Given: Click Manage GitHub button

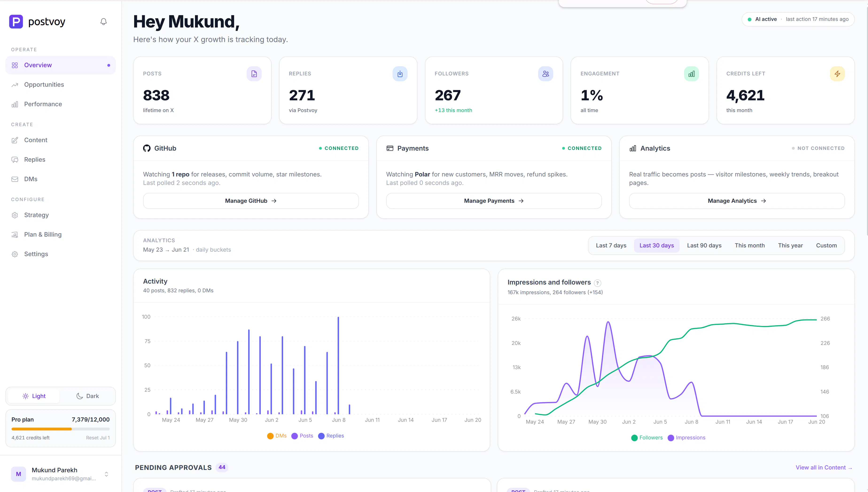Looking at the screenshot, I should click(x=251, y=201).
